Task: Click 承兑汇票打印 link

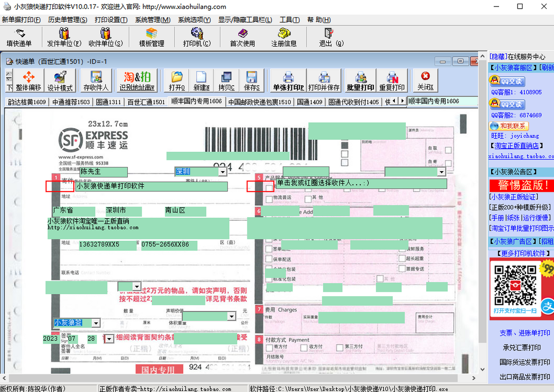Action: (522, 347)
